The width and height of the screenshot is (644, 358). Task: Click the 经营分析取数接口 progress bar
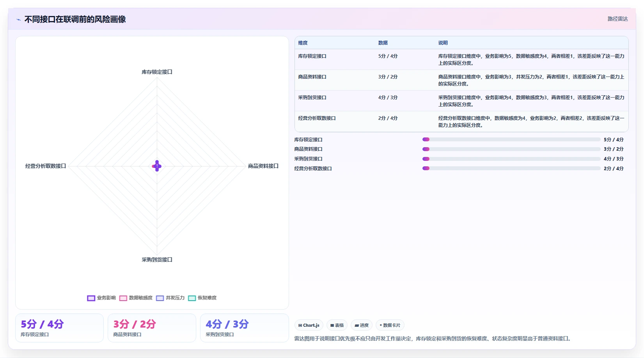pyautogui.click(x=511, y=168)
